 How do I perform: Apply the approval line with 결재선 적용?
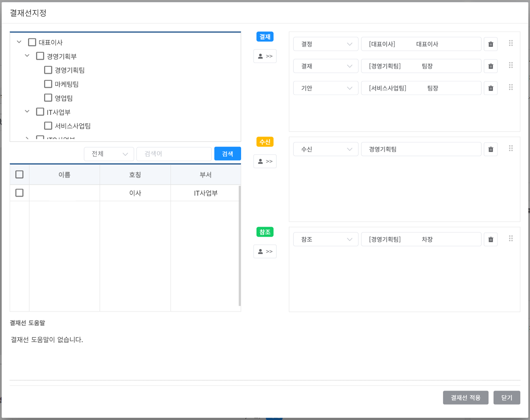point(465,398)
